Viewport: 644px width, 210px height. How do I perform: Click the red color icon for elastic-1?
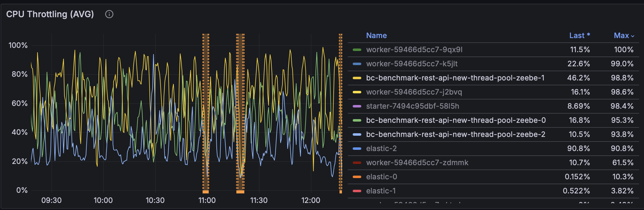tap(357, 191)
